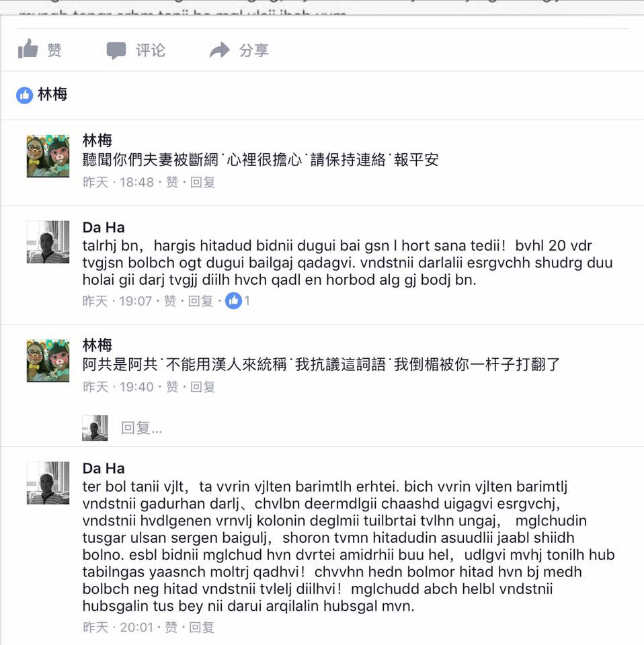Like Da Ha's 19:07 comment via 赞
644x645 pixels.
point(170,301)
